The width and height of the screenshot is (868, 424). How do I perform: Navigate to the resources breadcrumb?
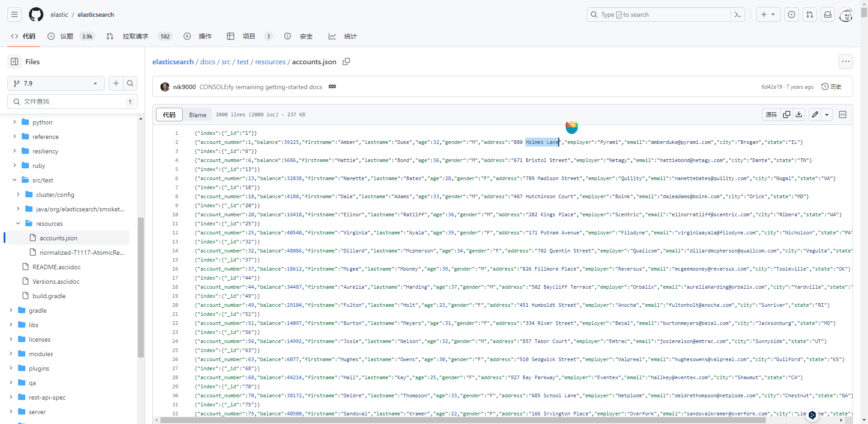coord(270,62)
